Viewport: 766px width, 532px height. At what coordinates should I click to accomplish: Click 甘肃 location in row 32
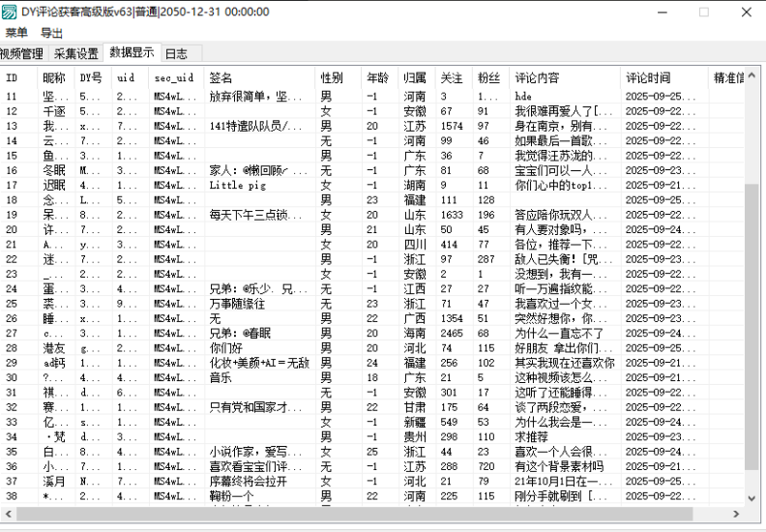(415, 407)
